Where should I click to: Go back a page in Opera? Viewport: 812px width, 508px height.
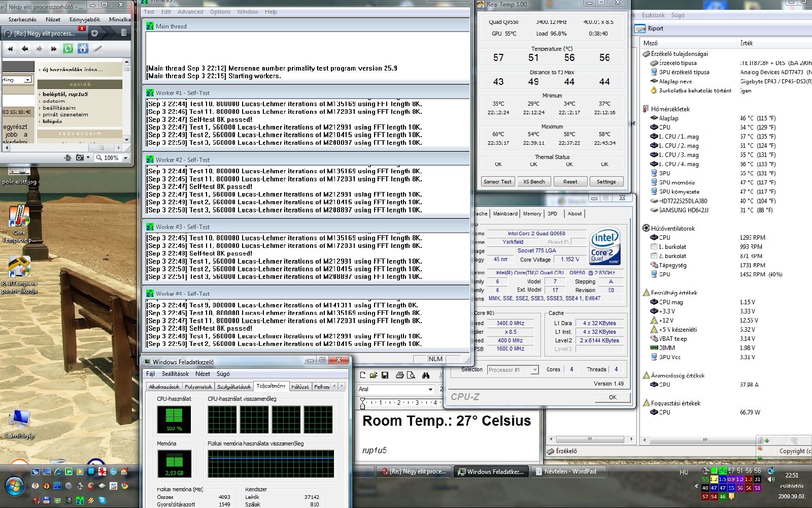[x=25, y=49]
